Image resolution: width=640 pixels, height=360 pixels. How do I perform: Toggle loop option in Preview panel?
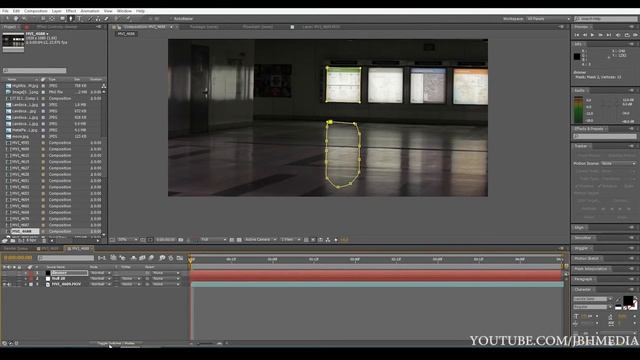pyautogui.click(x=627, y=36)
